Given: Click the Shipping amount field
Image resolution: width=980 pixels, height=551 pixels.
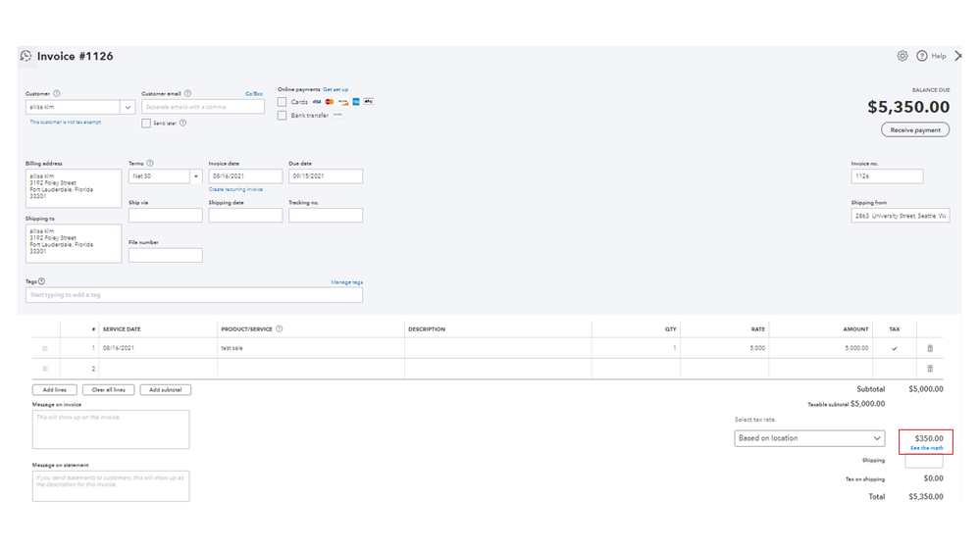Looking at the screenshot, I should (924, 461).
